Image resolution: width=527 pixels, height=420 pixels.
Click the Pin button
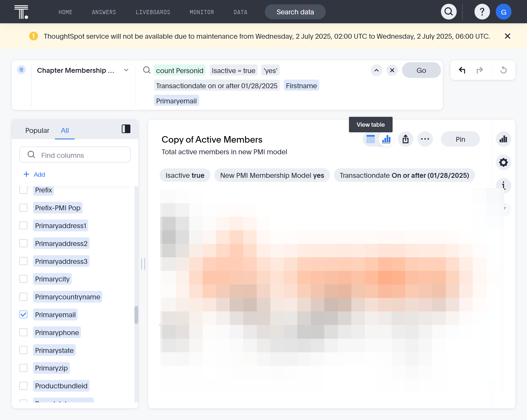(x=460, y=139)
